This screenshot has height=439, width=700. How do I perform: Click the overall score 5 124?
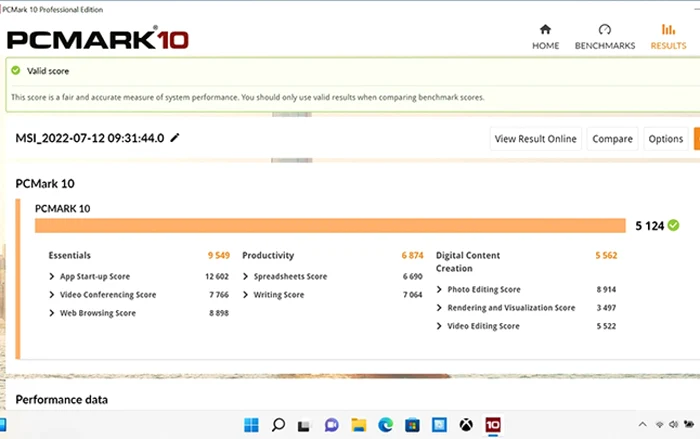coord(650,226)
